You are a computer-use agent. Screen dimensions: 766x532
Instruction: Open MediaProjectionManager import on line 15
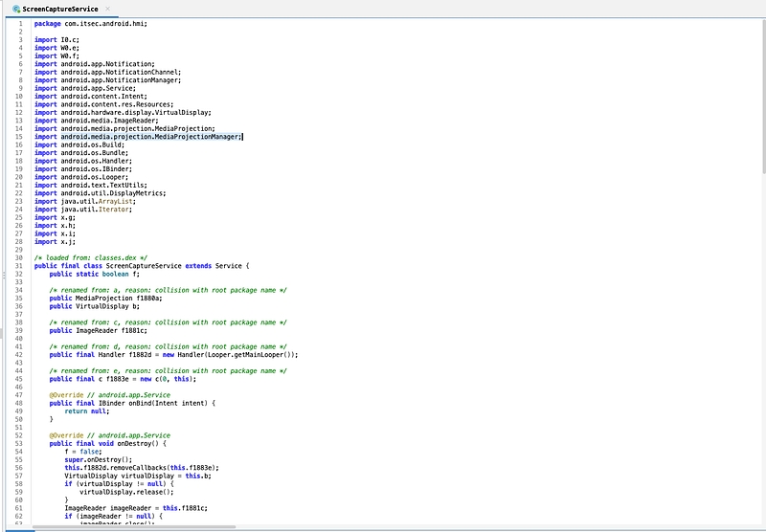(x=198, y=137)
